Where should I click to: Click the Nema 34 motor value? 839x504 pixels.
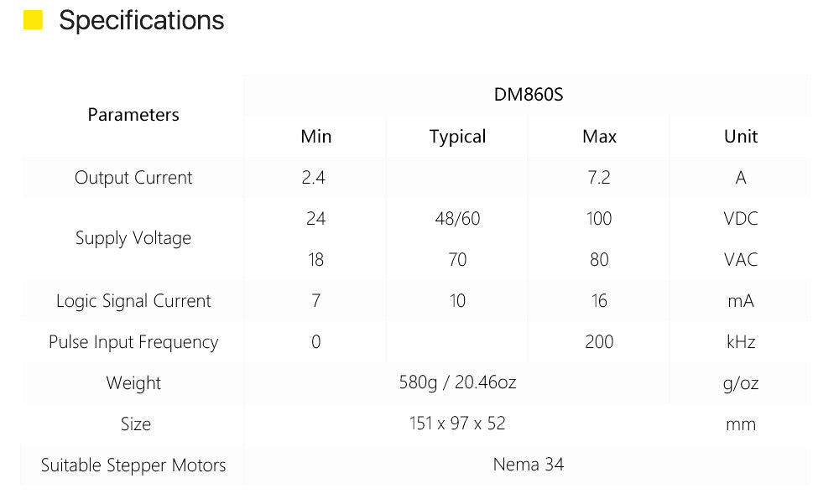[528, 465]
